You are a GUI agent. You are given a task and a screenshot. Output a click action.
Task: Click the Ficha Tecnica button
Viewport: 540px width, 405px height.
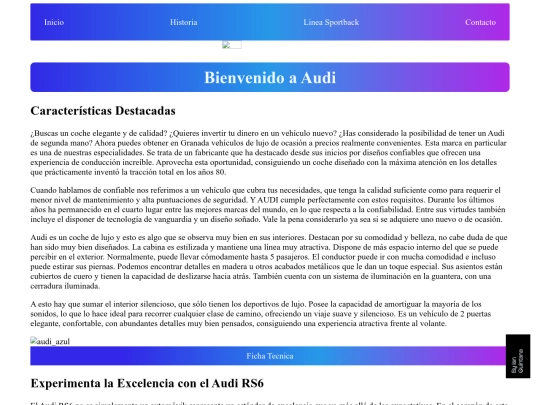click(270, 356)
